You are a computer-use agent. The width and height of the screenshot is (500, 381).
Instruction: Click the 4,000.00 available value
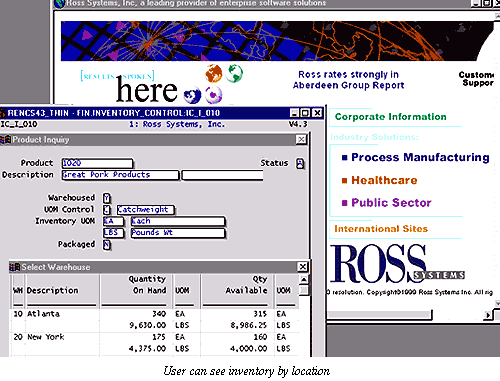[249, 349]
